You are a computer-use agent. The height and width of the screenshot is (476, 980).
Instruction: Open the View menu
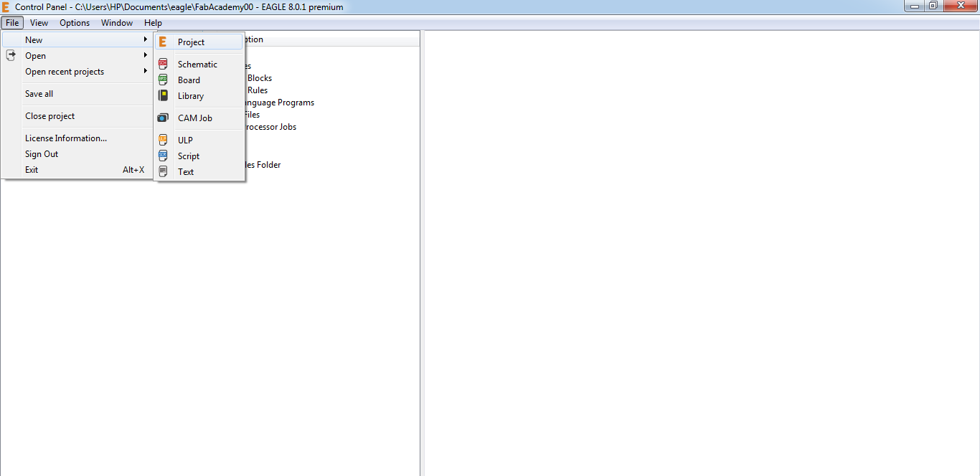click(x=39, y=23)
